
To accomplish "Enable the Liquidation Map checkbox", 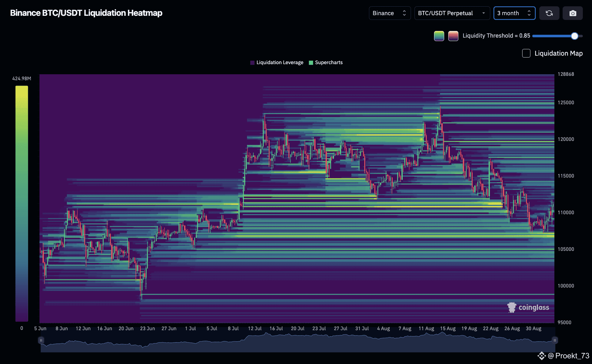I will (x=526, y=53).
